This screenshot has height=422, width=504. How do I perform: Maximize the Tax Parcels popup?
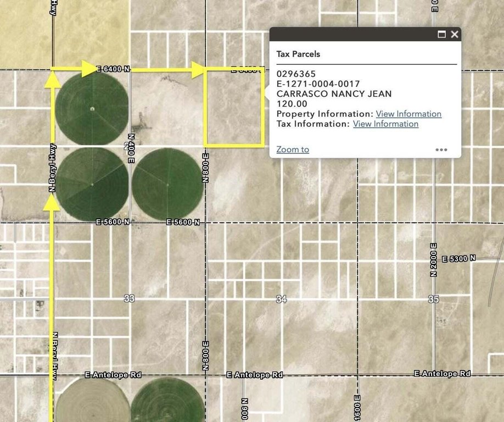pyautogui.click(x=441, y=35)
